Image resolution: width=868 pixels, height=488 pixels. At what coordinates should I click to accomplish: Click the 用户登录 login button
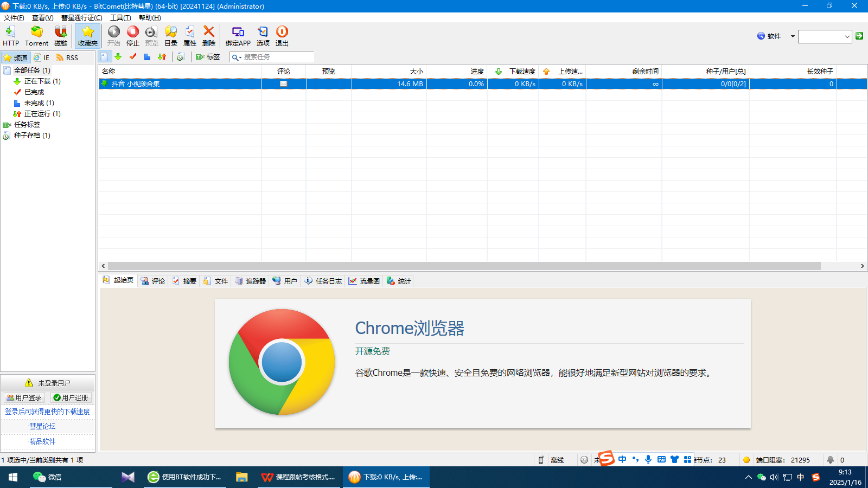click(x=24, y=397)
